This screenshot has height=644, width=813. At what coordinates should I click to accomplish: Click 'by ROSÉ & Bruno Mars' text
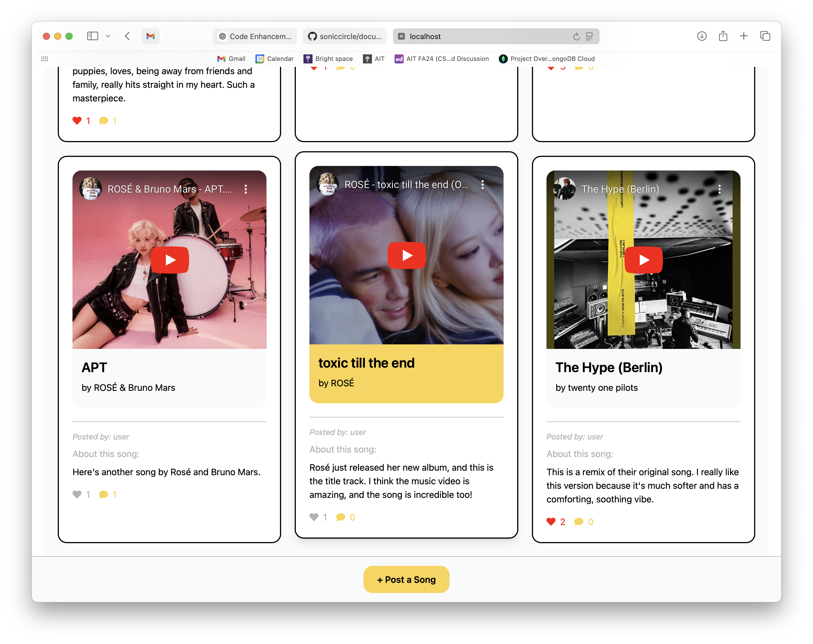[x=128, y=388]
